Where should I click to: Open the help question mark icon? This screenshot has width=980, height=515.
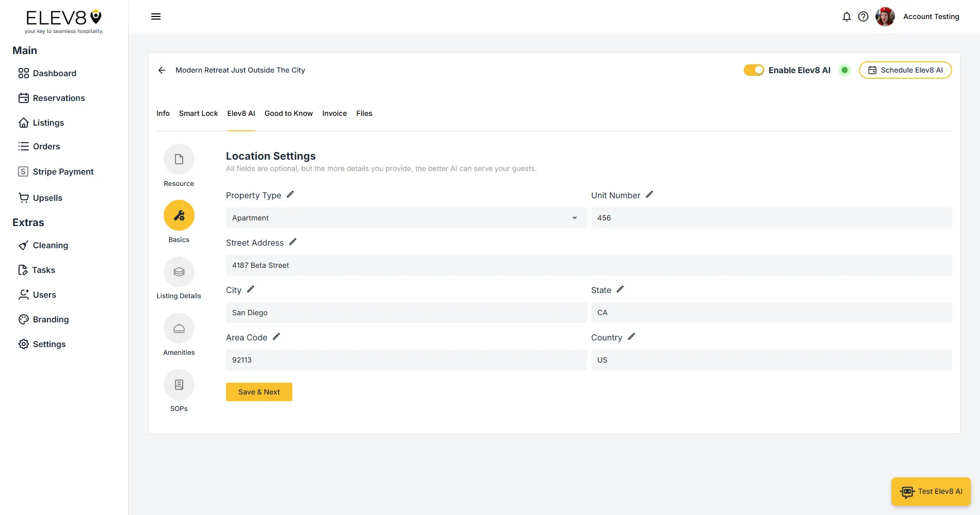pos(863,16)
